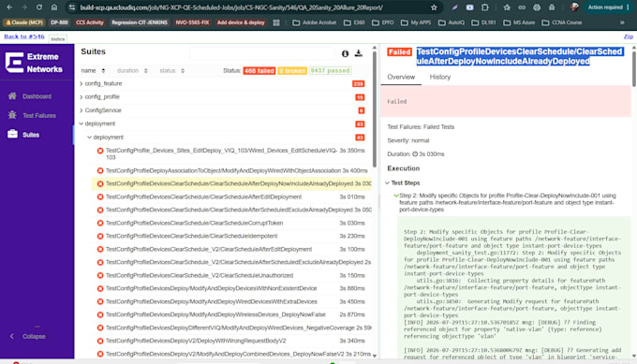Follow the Back to #546 link

click(x=24, y=36)
